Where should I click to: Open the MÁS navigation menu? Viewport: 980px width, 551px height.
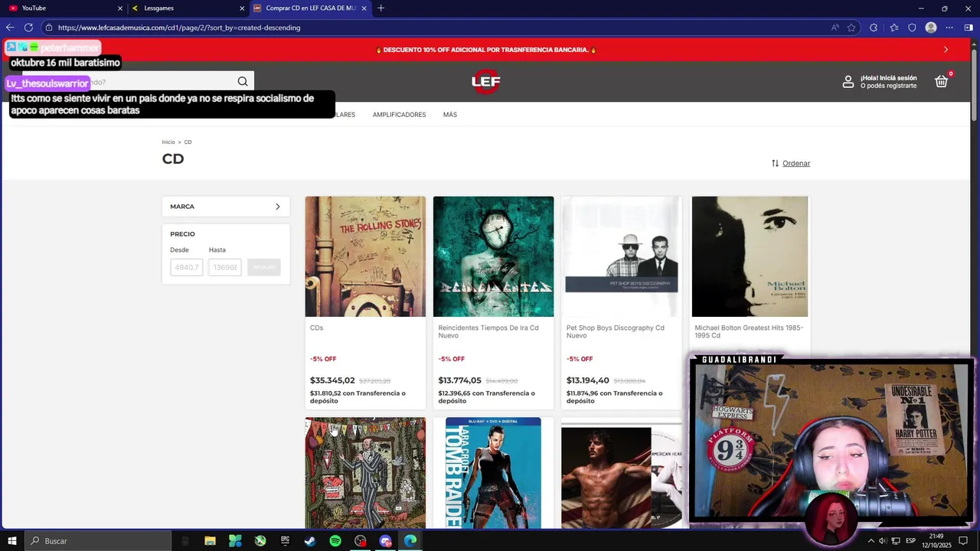coord(450,115)
